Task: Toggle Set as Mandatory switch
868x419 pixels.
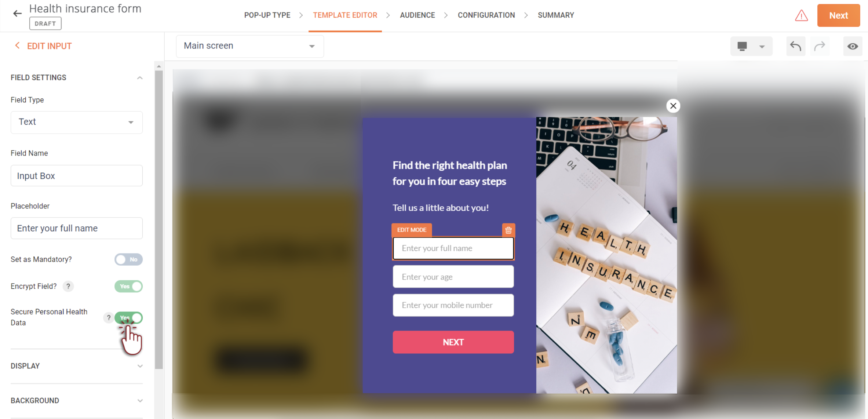Action: (128, 259)
